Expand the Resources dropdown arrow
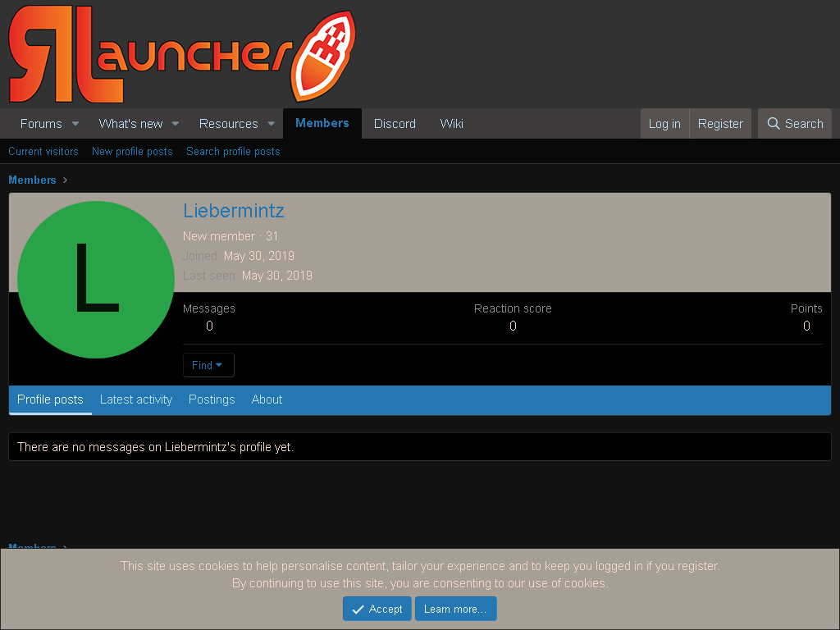Image resolution: width=840 pixels, height=630 pixels. (271, 124)
